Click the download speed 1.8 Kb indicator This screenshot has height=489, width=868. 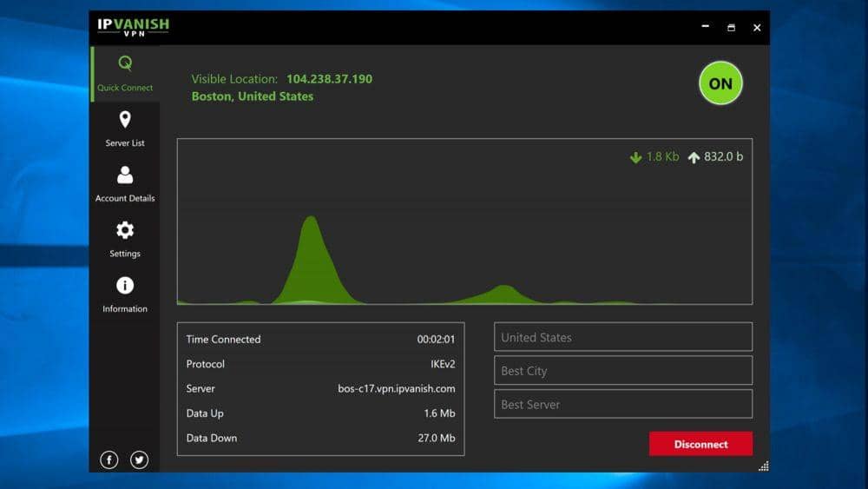[655, 157]
